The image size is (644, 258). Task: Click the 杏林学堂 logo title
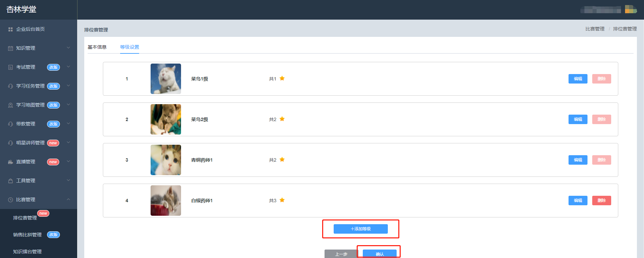pos(21,9)
